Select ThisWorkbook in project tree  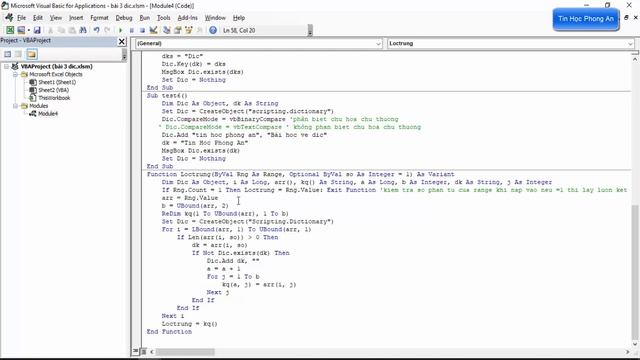(54, 98)
